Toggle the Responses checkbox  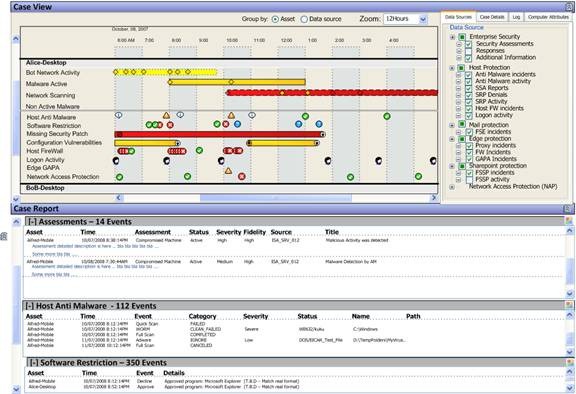(x=468, y=51)
